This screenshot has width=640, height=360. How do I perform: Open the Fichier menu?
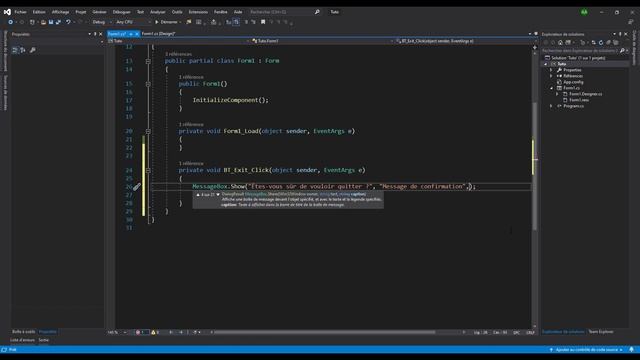(20, 12)
